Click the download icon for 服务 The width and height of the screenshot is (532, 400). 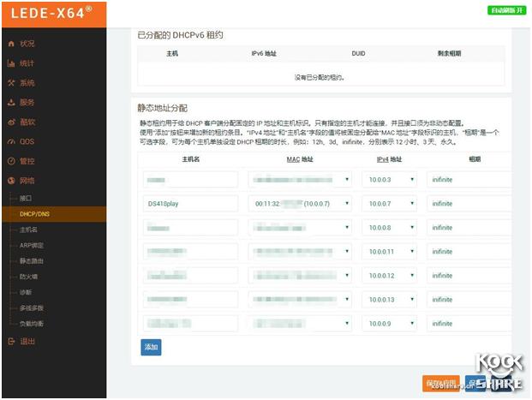tap(11, 103)
